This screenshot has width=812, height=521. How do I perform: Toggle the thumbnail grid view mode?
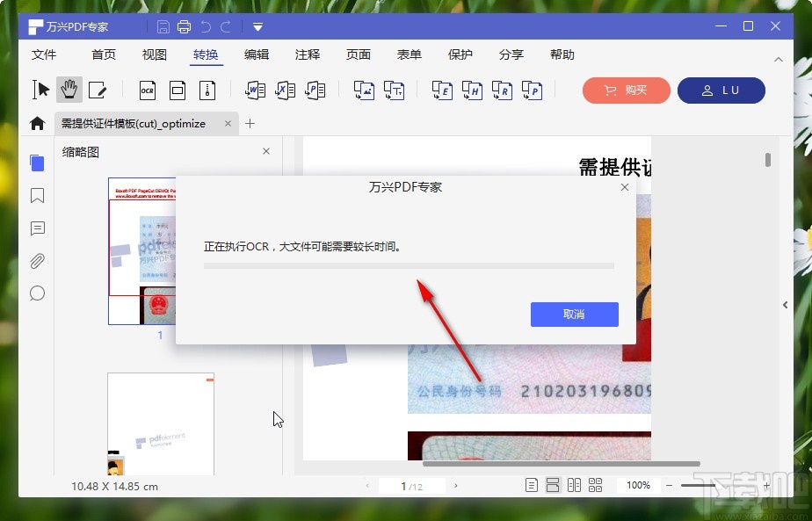click(595, 484)
